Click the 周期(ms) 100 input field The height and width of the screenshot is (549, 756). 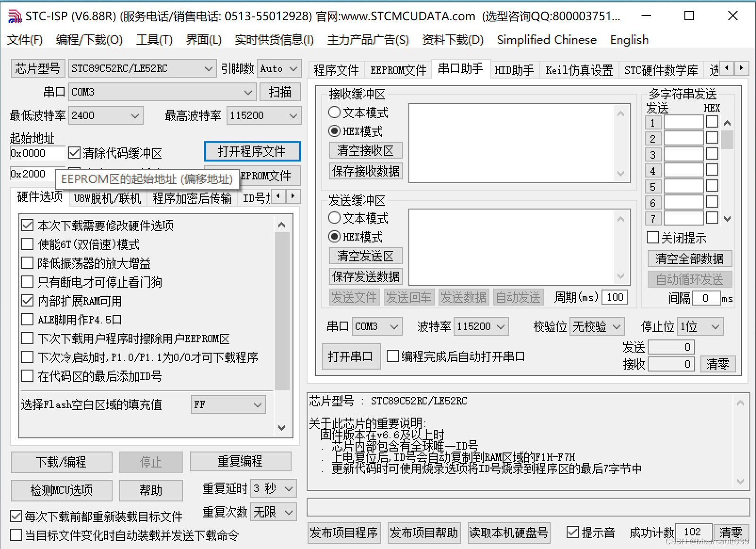[615, 297]
